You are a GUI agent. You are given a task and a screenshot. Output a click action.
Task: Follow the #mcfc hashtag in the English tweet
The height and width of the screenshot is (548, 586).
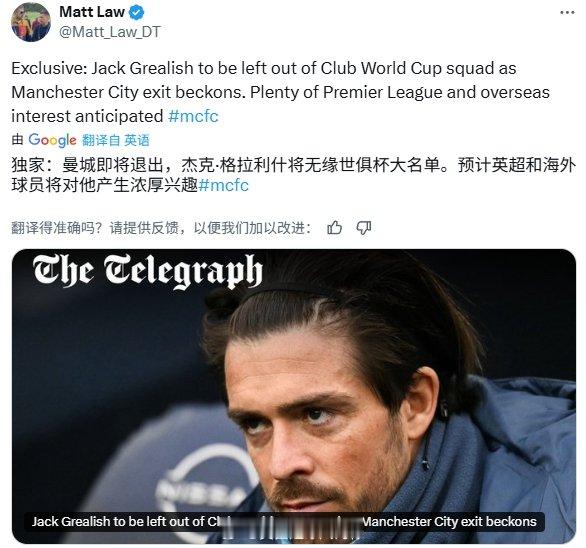point(193,116)
